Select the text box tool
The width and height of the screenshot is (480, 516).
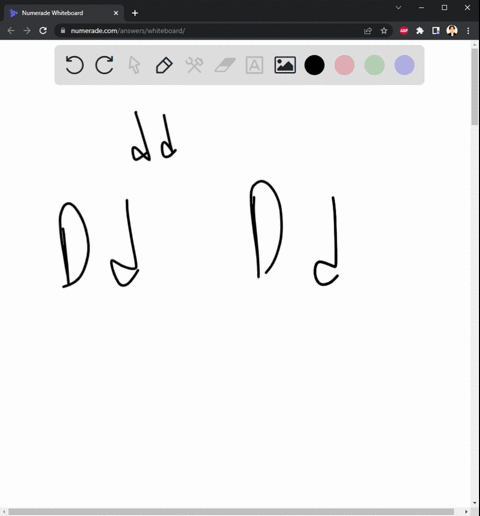[254, 65]
